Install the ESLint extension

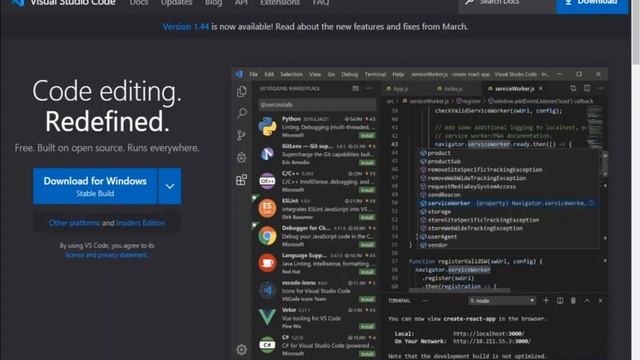point(367,217)
